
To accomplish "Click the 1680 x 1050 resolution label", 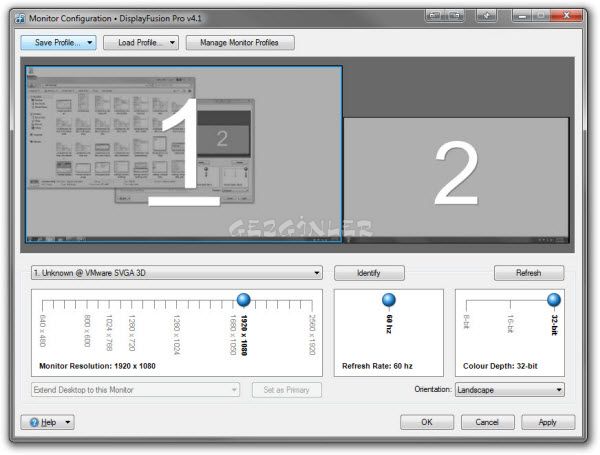I will tap(232, 335).
